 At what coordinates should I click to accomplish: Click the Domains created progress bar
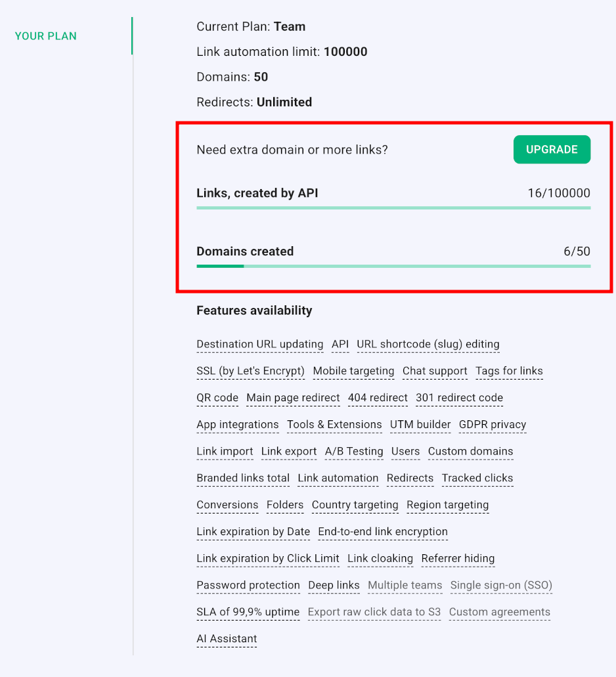coord(393,266)
